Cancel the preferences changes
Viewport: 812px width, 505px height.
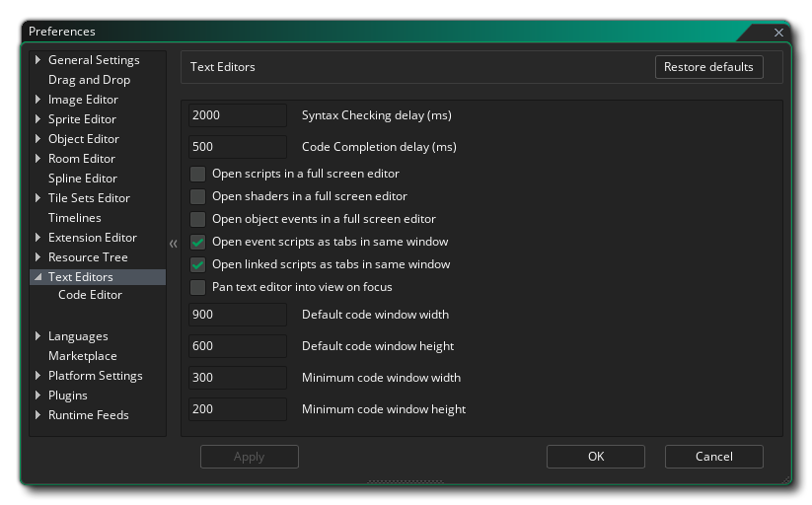[x=713, y=457]
